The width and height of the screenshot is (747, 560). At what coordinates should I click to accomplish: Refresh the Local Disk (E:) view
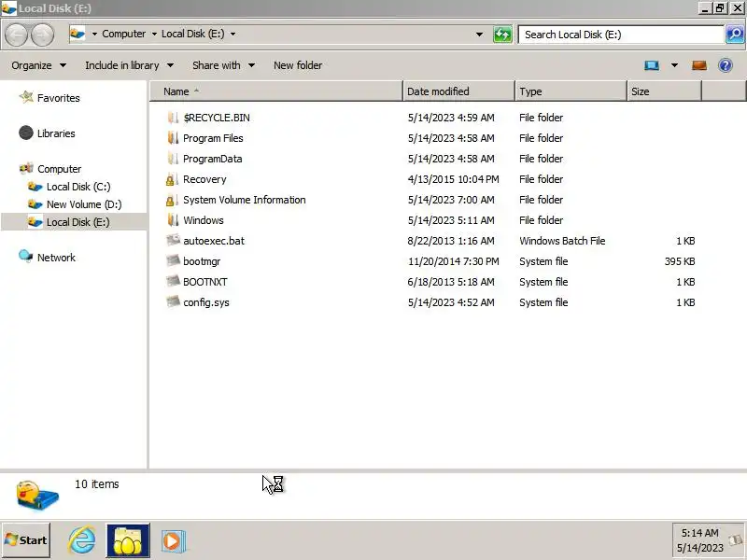click(x=502, y=35)
